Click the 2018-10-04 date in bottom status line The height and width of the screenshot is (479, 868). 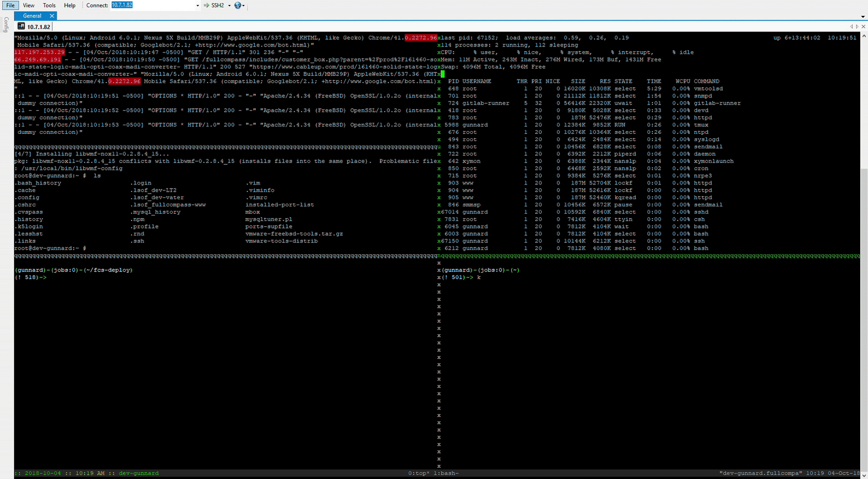click(42, 473)
